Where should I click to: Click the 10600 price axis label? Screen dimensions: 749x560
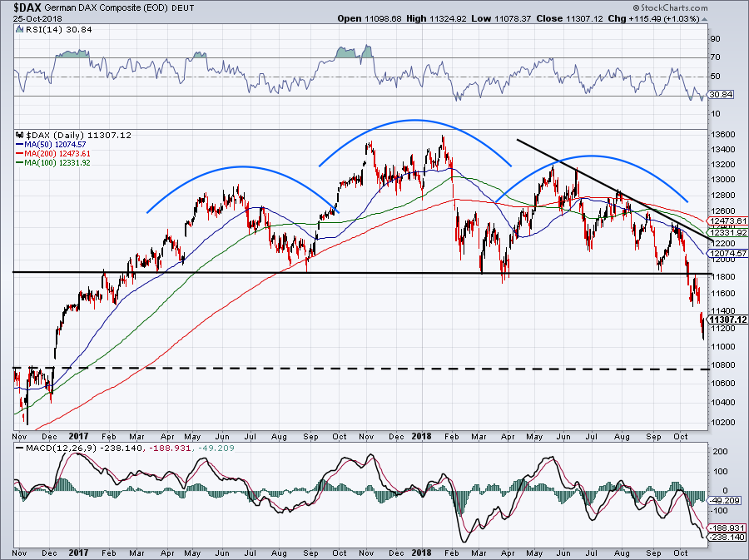click(722, 384)
